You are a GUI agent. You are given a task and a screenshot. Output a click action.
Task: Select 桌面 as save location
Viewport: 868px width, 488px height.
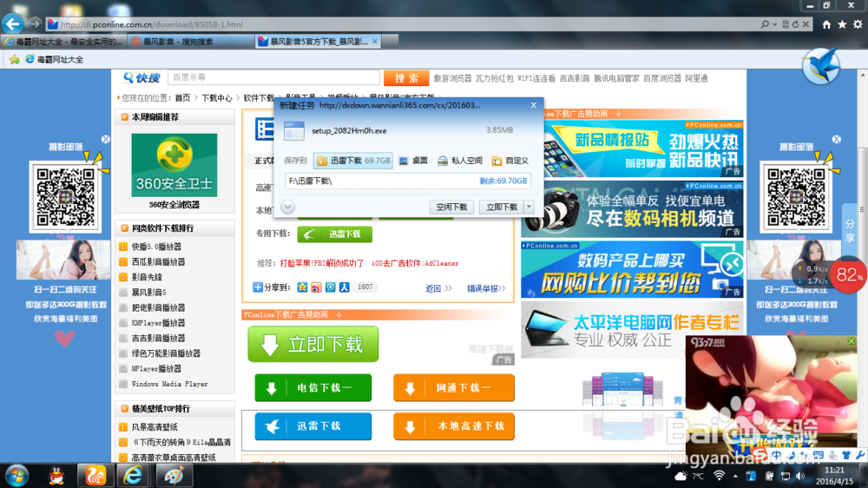413,161
